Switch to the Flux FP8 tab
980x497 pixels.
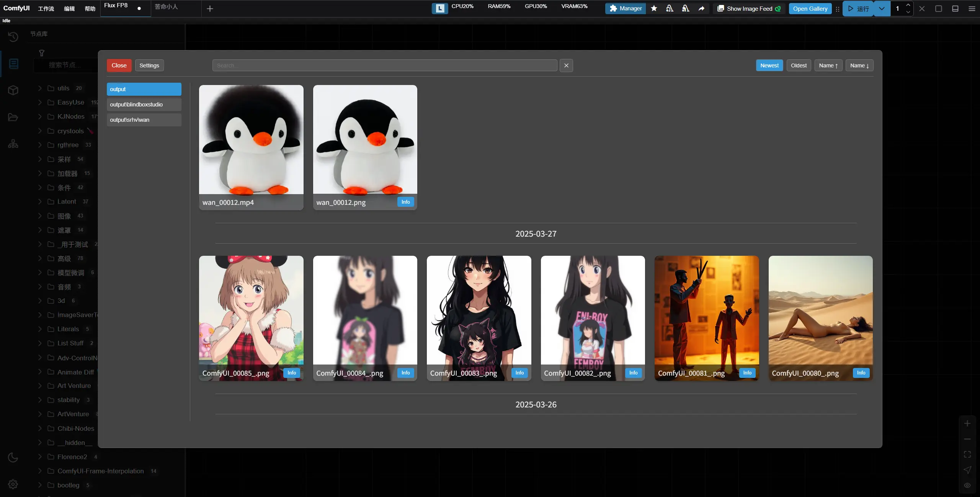[x=116, y=5]
